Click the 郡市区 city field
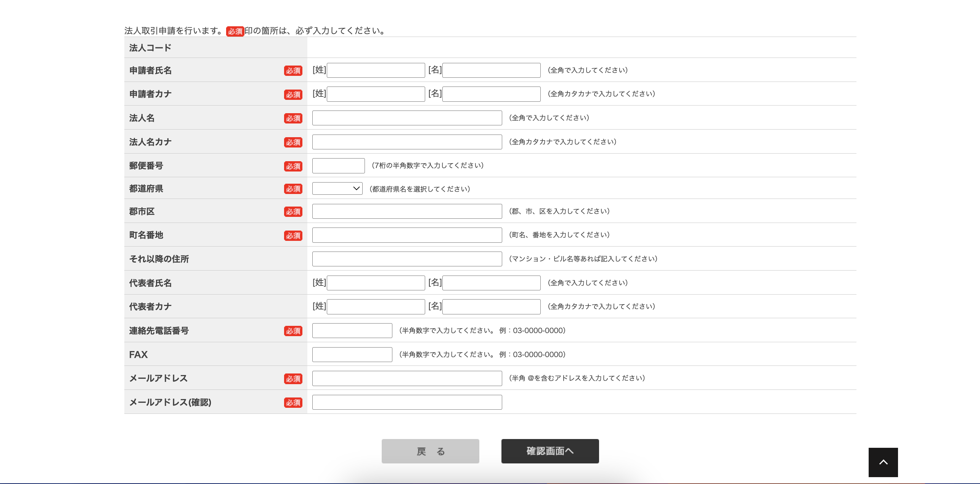980x484 pixels. point(406,211)
